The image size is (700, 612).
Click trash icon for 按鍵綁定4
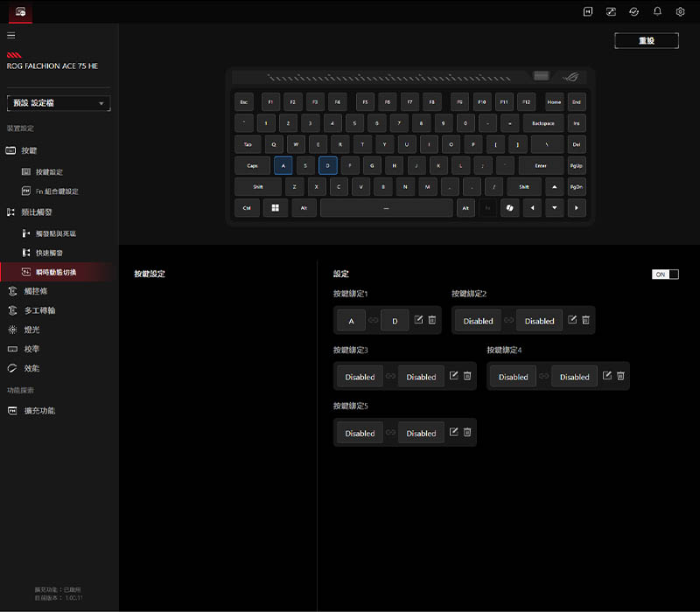620,376
